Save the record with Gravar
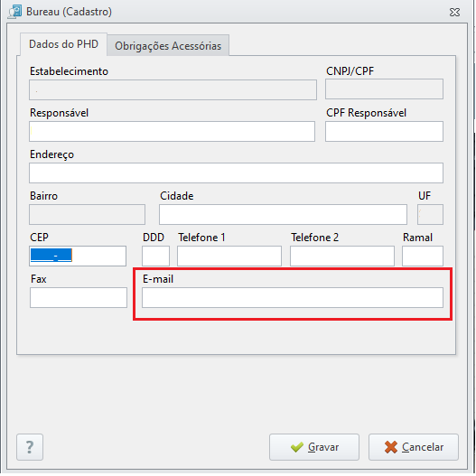This screenshot has width=476, height=476. click(x=314, y=447)
